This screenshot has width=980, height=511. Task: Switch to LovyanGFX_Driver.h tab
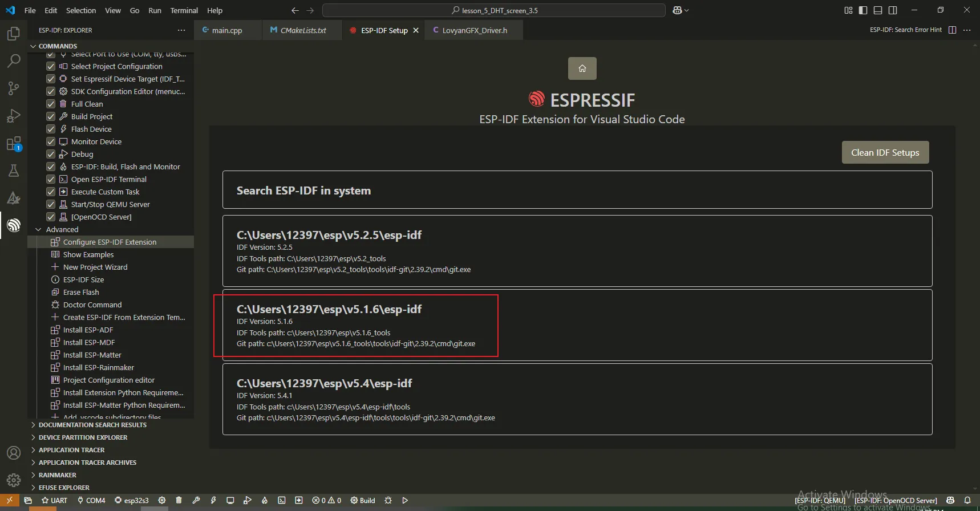[x=474, y=30]
